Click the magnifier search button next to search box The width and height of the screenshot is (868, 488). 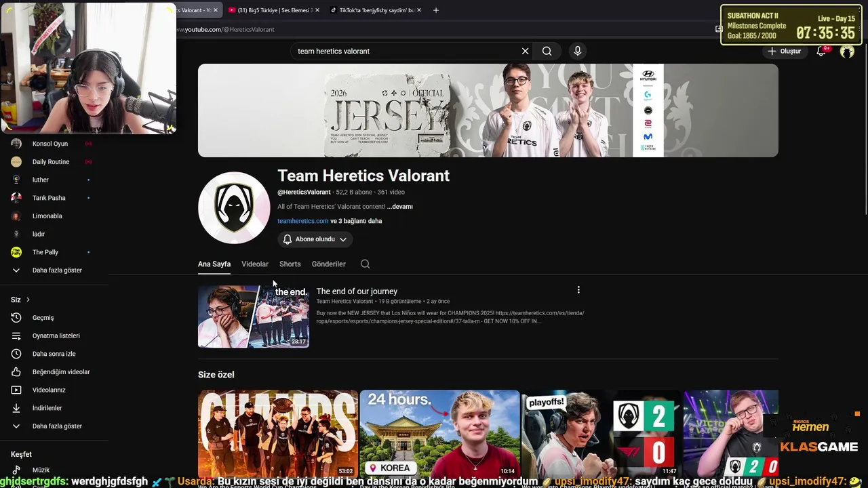coord(547,51)
